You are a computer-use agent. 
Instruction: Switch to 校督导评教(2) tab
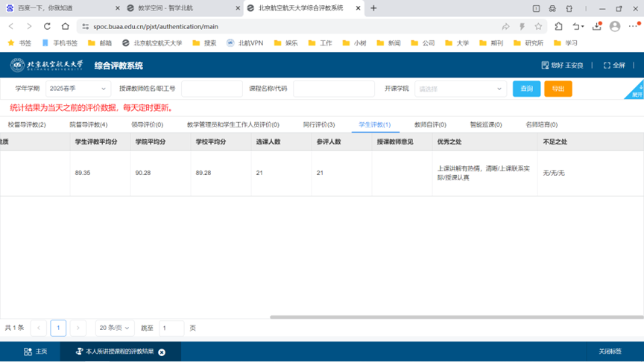tap(27, 124)
